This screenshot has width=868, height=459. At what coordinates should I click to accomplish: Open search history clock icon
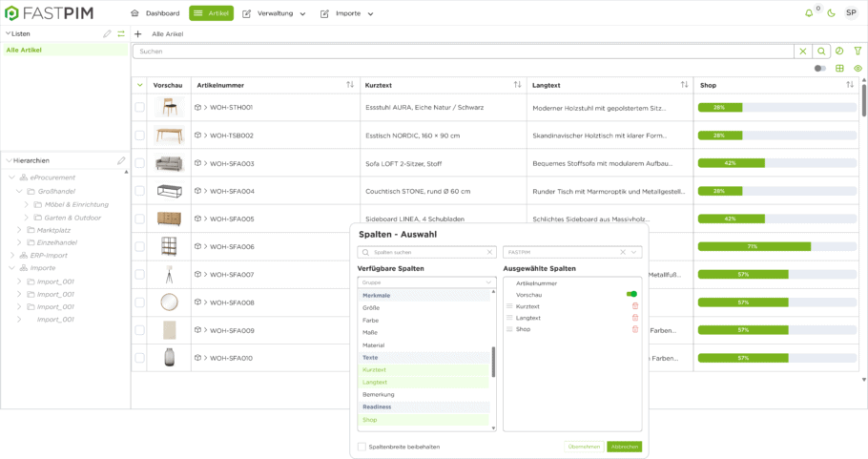(839, 51)
